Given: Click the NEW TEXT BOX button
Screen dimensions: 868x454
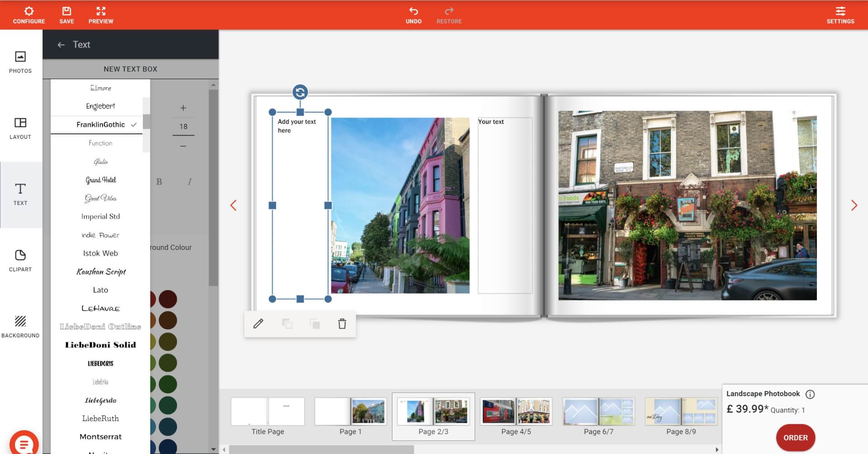Looking at the screenshot, I should 130,69.
